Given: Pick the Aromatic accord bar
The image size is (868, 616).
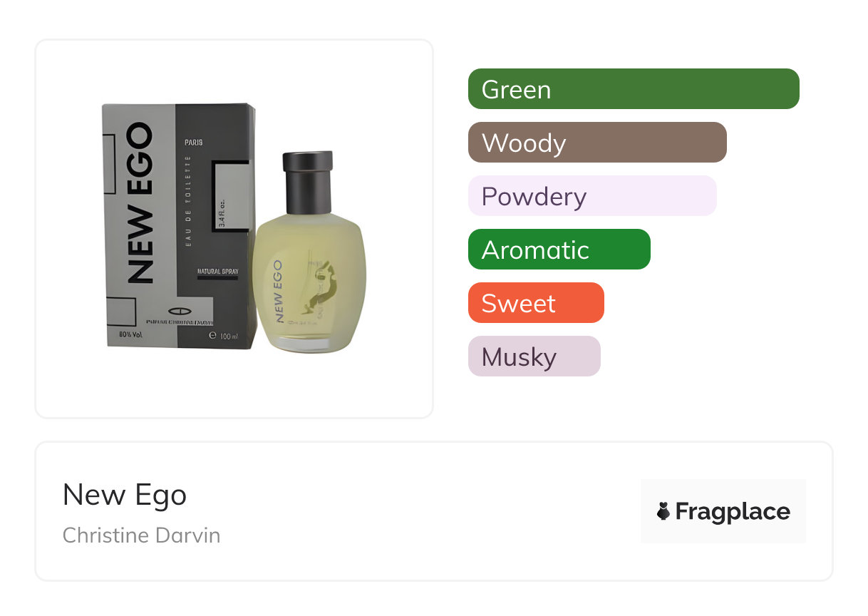Looking at the screenshot, I should pyautogui.click(x=559, y=250).
